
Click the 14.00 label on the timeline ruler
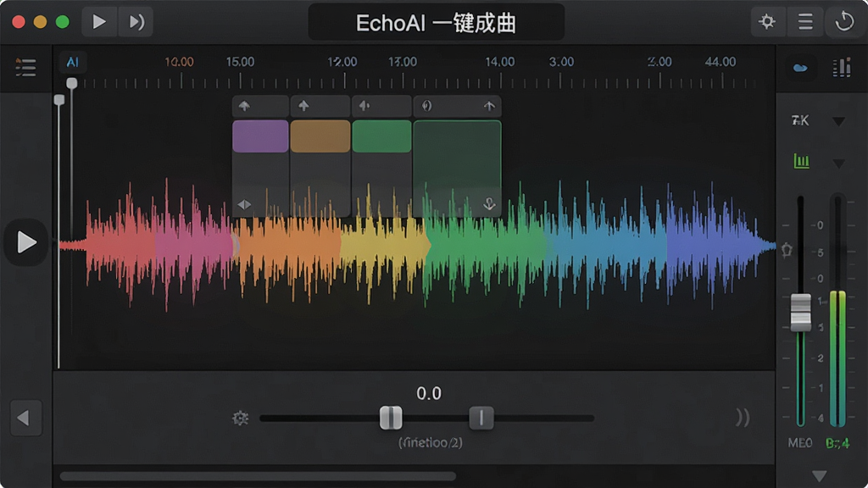(x=500, y=62)
